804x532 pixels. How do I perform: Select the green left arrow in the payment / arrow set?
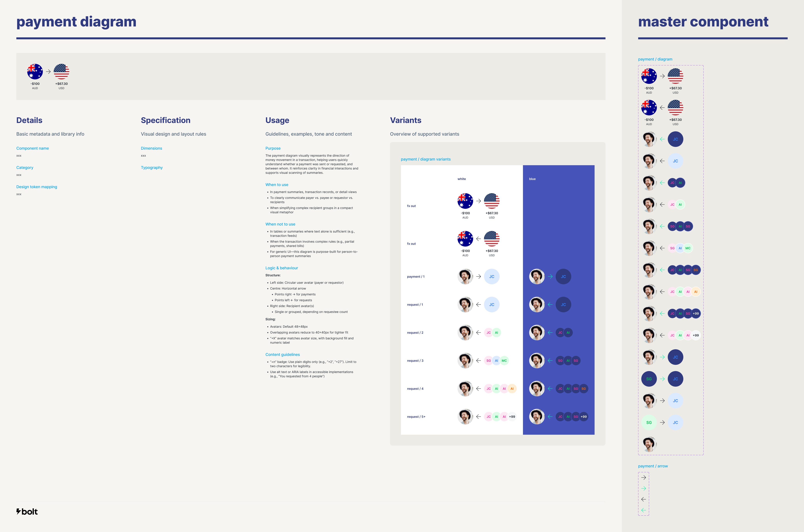643,510
